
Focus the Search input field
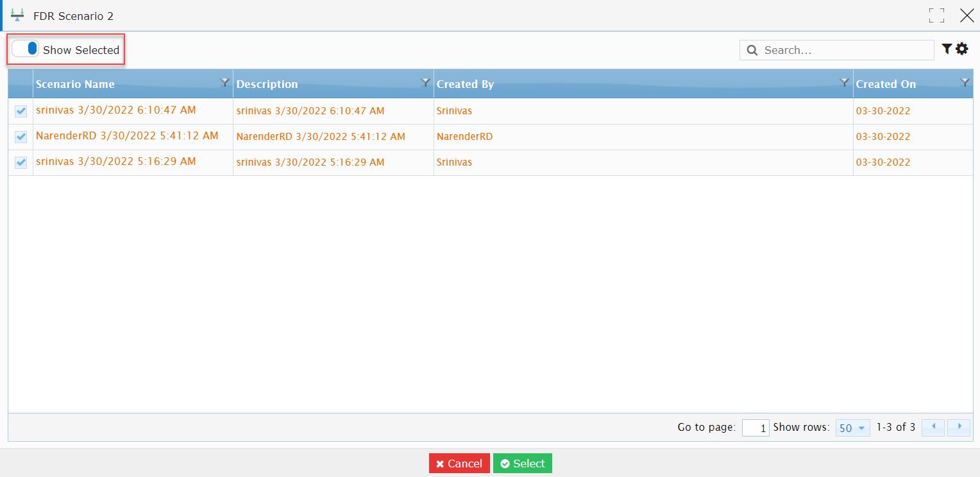(x=837, y=50)
